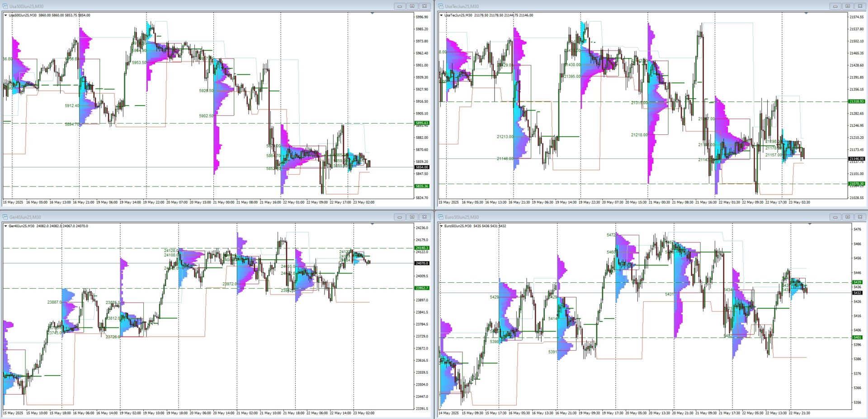
Task: Open the triangle dropdown beside Euro50Jun25,M30 label
Action: (x=441, y=226)
